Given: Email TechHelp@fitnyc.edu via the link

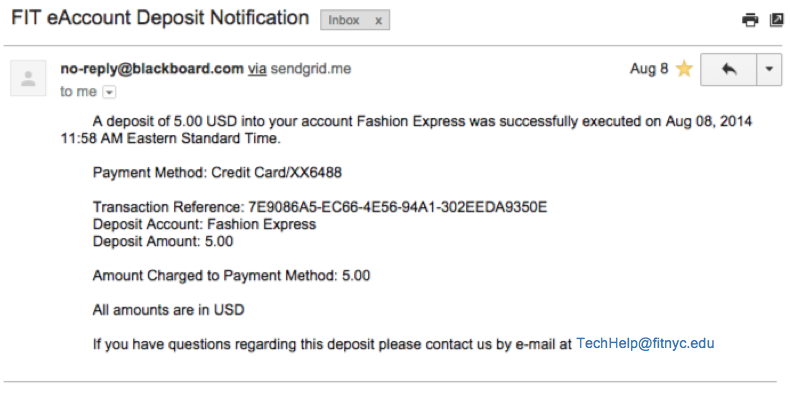Looking at the screenshot, I should (645, 344).
